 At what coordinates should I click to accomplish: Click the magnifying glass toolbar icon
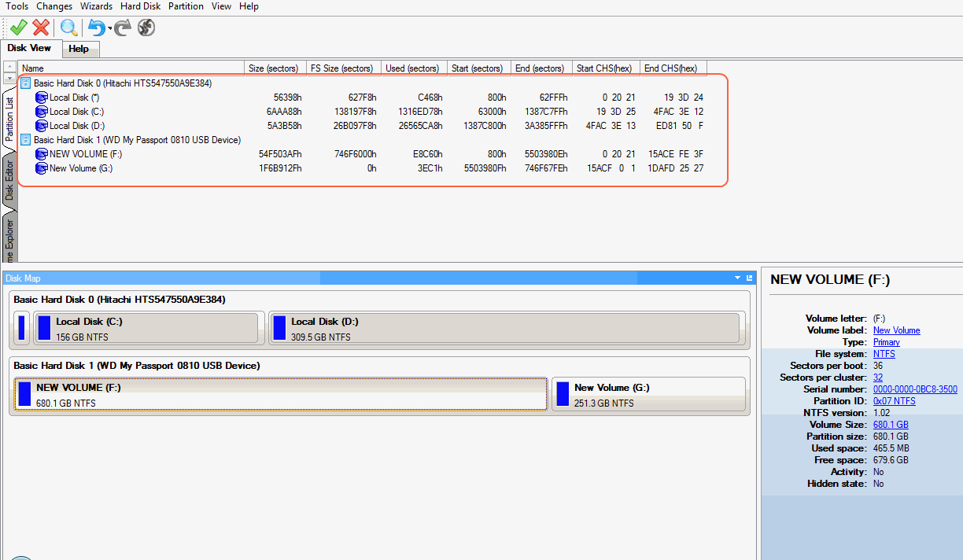[69, 28]
